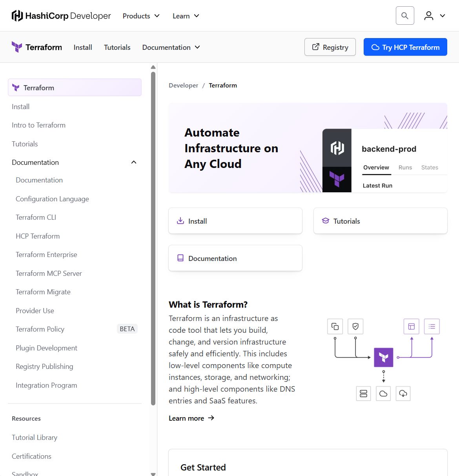
Task: Click the cloud icon on Try HCP Terraform
Action: pyautogui.click(x=375, y=47)
